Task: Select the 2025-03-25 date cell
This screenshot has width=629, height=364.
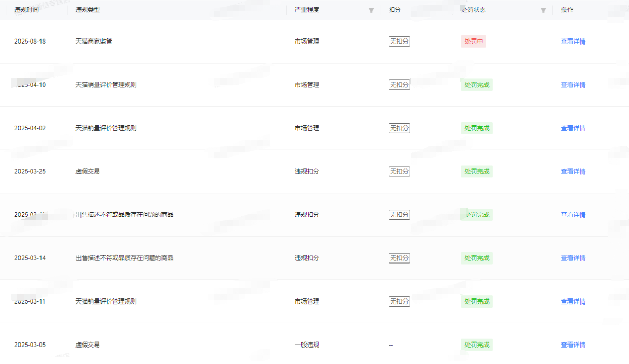Action: [30, 172]
